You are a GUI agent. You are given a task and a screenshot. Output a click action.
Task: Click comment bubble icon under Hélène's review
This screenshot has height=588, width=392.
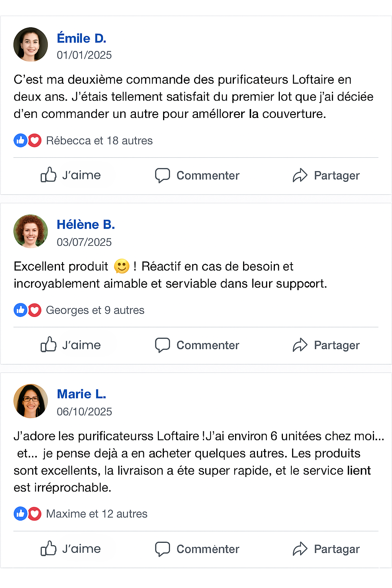[162, 345]
